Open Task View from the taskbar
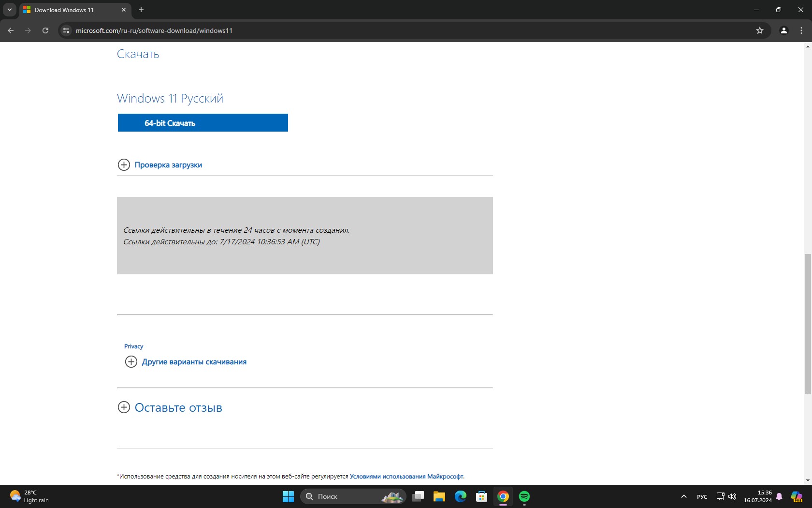Viewport: 812px width, 508px height. (x=418, y=496)
